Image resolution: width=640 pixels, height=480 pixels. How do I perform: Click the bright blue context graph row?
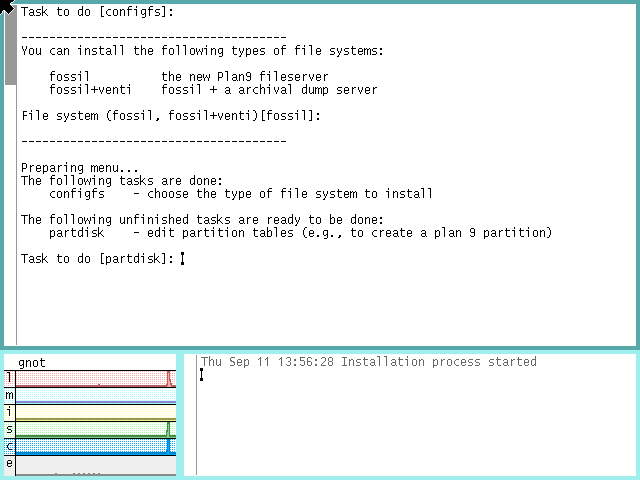click(95, 446)
